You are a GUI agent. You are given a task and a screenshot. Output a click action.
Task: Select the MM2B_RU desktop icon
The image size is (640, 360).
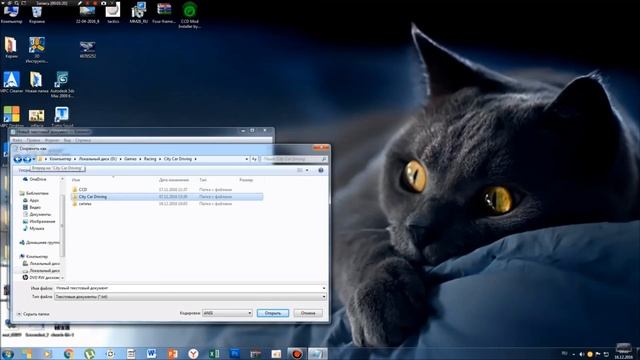(x=139, y=13)
